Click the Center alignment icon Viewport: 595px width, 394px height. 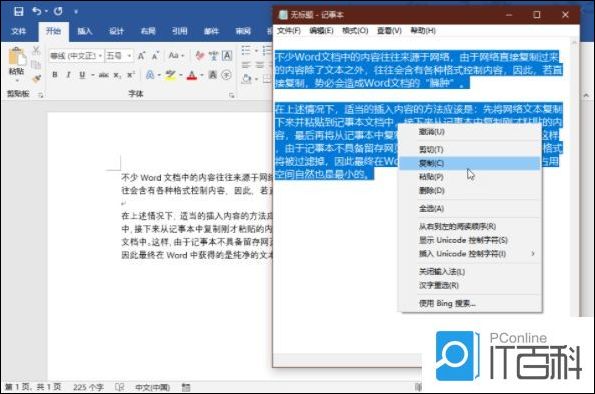click(260, 65)
